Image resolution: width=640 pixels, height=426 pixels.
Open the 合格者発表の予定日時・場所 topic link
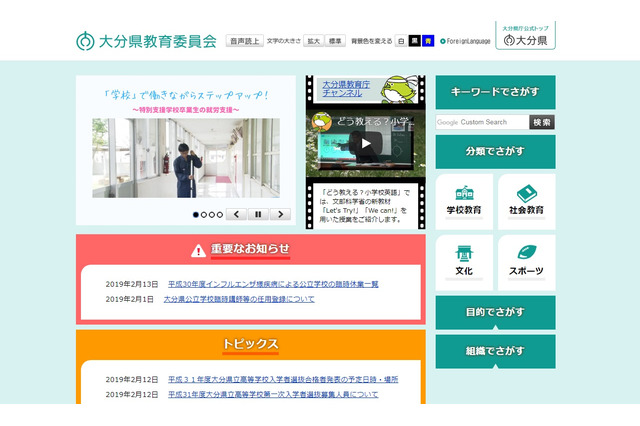point(283,379)
